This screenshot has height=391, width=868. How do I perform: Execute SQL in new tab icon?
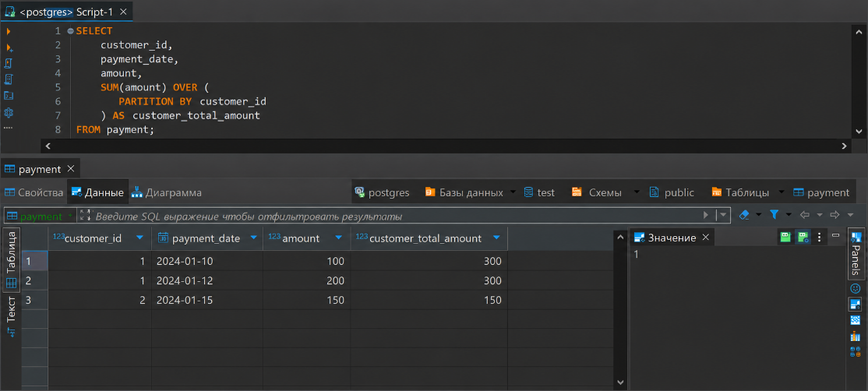pyautogui.click(x=9, y=48)
